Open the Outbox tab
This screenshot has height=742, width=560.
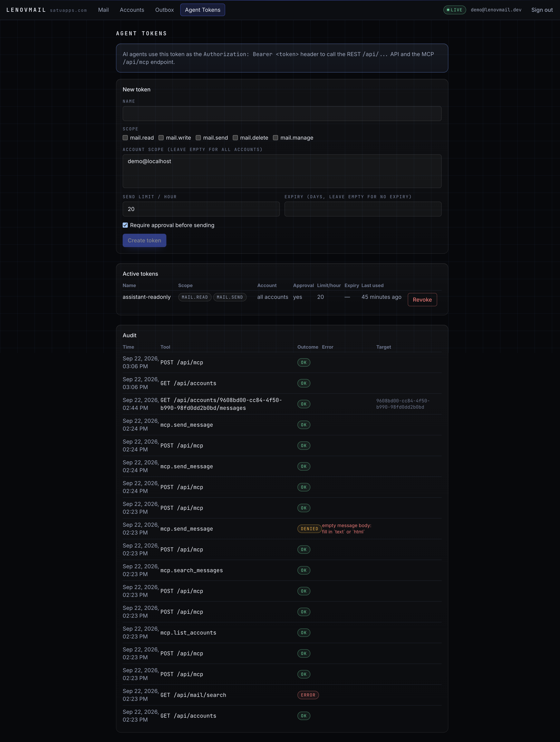[x=164, y=10]
